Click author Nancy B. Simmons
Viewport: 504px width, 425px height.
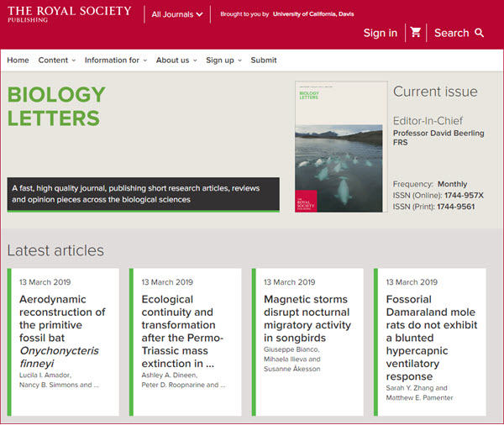[x=49, y=385]
